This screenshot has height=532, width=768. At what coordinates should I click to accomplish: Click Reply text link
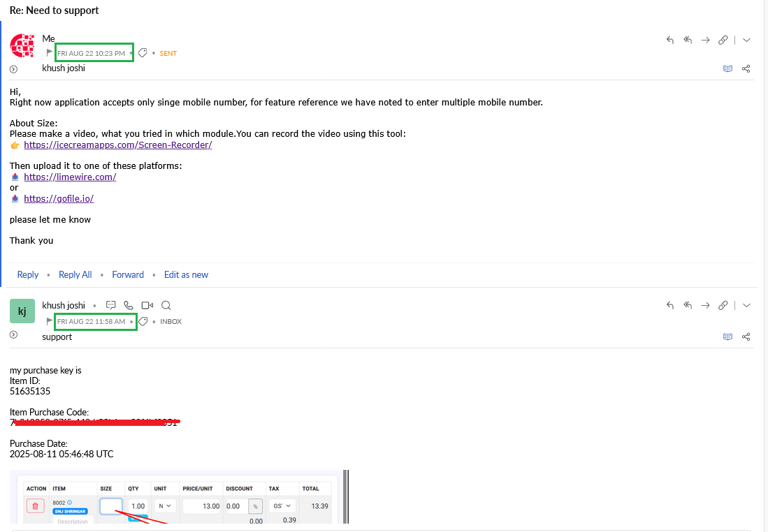(28, 274)
